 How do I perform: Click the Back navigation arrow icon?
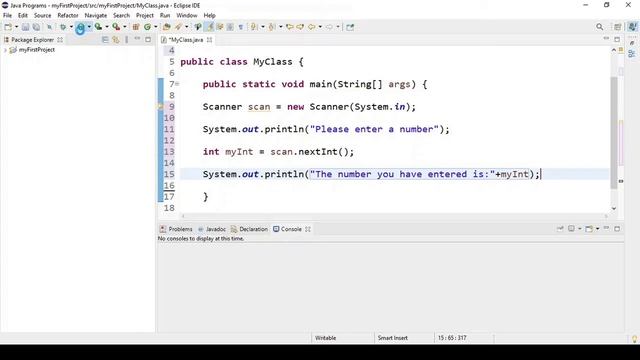point(311,27)
